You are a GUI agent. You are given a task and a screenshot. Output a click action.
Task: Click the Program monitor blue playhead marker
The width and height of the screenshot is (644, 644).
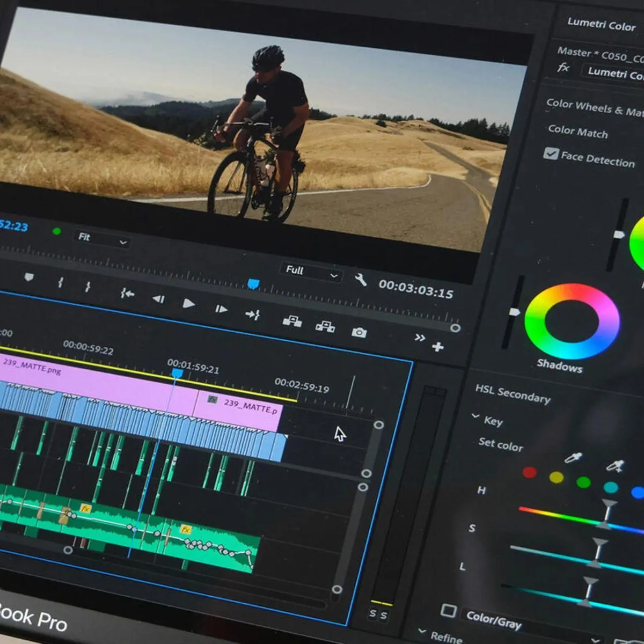coord(253,284)
